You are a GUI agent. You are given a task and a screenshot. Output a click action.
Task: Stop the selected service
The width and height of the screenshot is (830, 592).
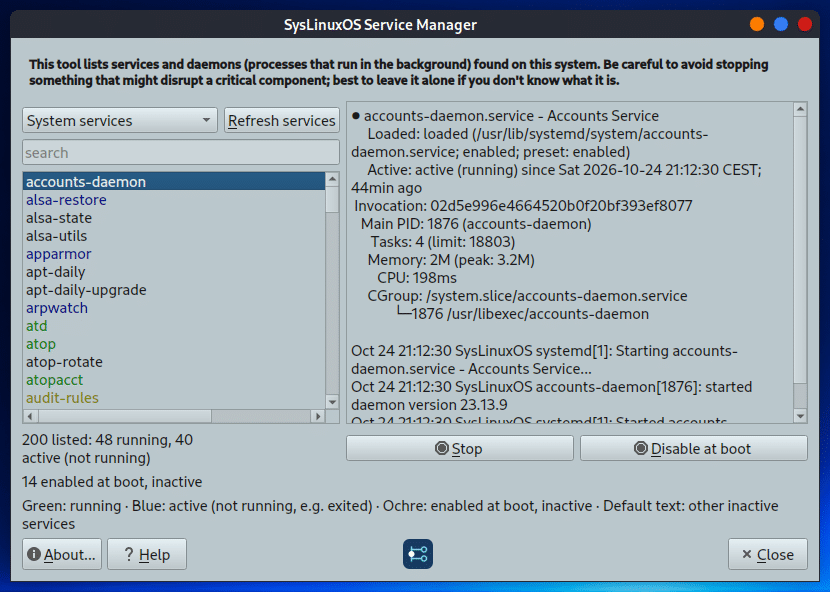point(459,449)
